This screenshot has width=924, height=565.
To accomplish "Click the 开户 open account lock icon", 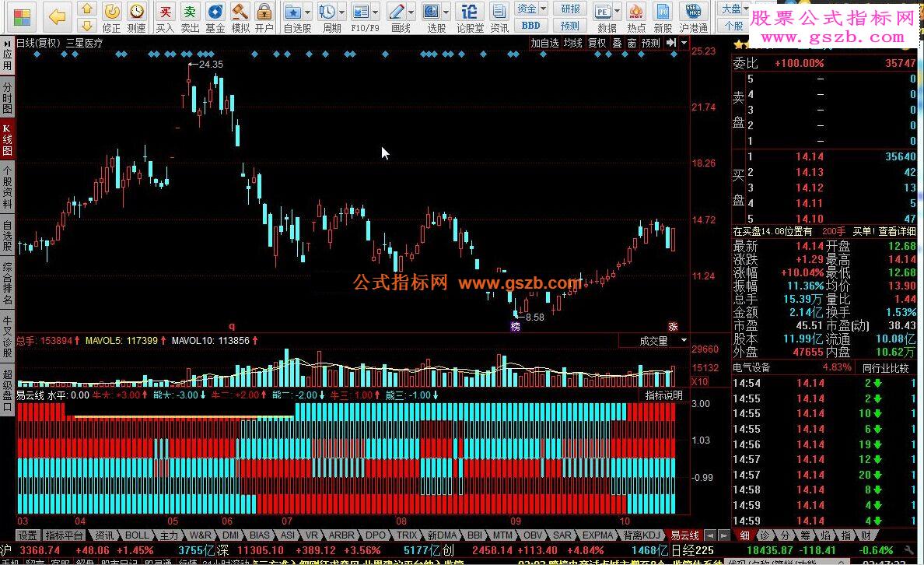I will (x=264, y=17).
